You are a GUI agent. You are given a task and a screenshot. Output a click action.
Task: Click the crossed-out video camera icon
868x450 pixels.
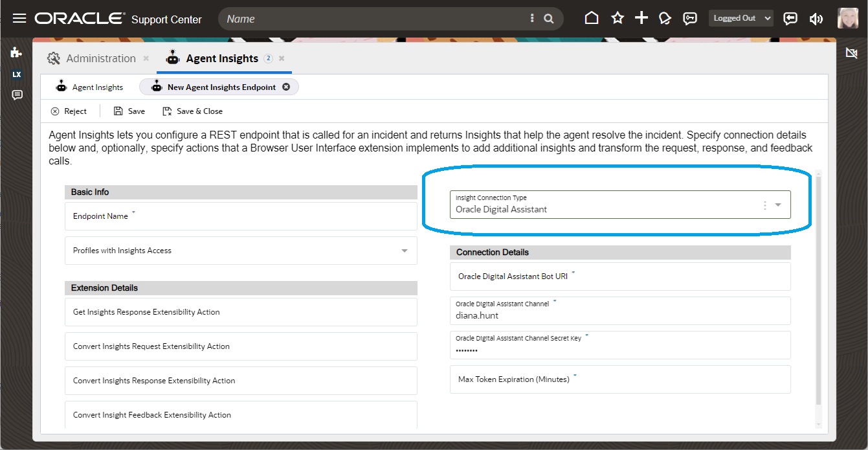pyautogui.click(x=852, y=52)
